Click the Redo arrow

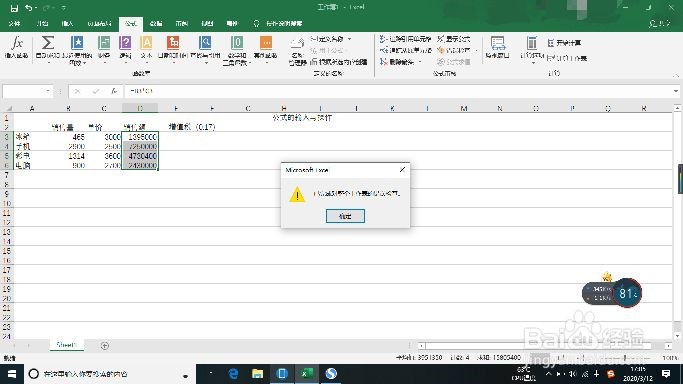pyautogui.click(x=47, y=8)
